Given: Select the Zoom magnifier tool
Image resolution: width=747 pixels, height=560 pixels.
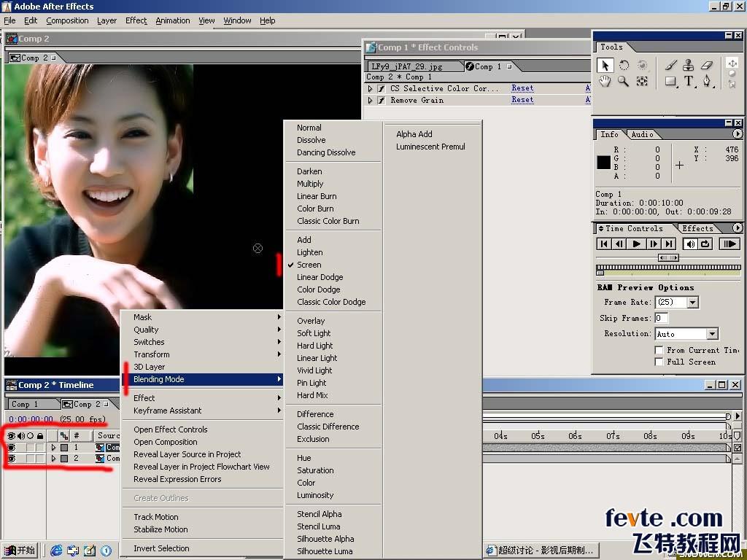Looking at the screenshot, I should [623, 82].
